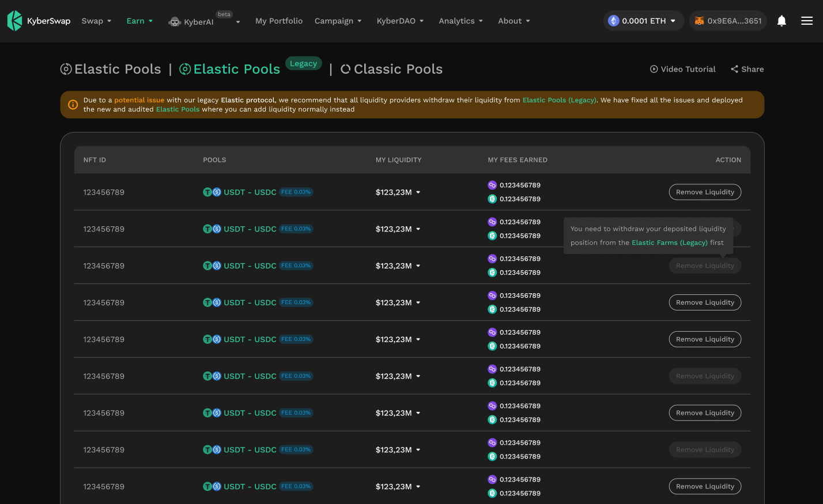Click the ACTION column header
Viewport: 823px width, 504px height.
click(728, 160)
